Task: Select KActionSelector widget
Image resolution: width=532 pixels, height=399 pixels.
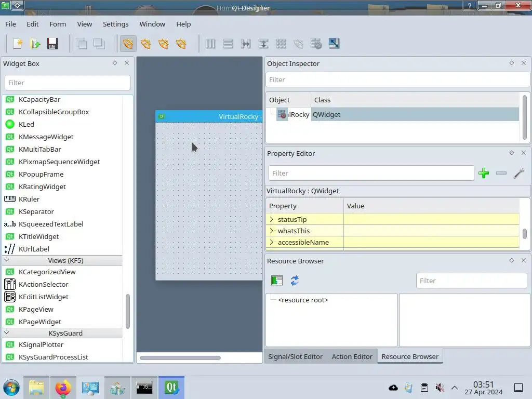Action: [44, 284]
